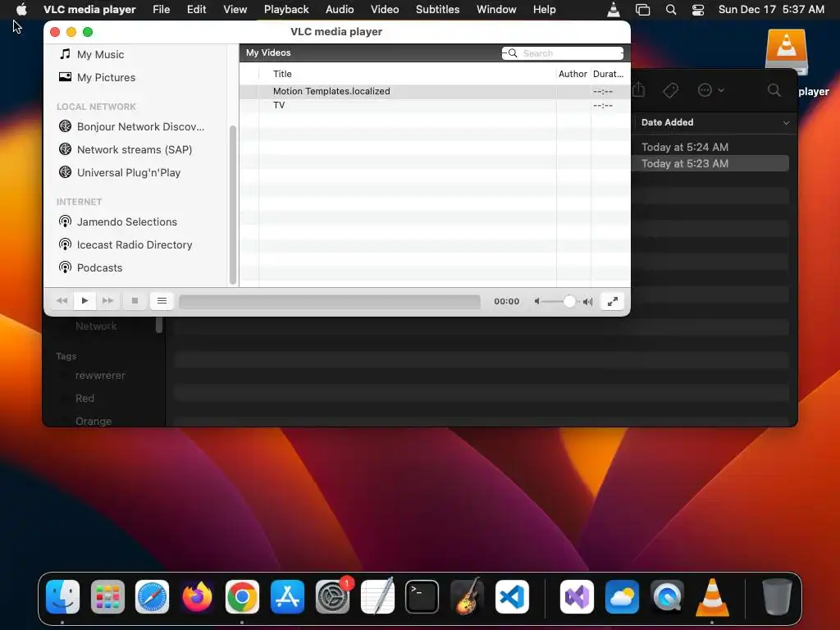The width and height of the screenshot is (840, 630).
Task: Open Control Center in the menu bar
Action: (698, 10)
